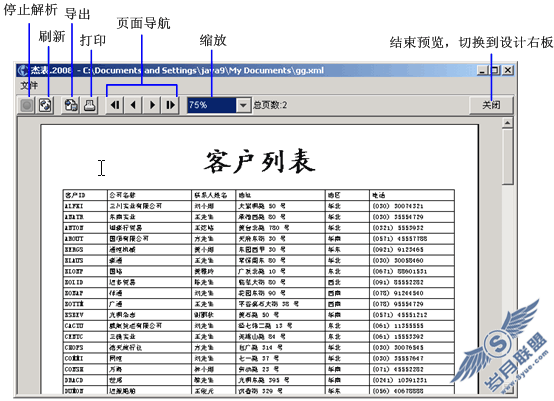The width and height of the screenshot is (554, 401).
Task: Click inside the 75% zoom field
Action: tap(211, 105)
